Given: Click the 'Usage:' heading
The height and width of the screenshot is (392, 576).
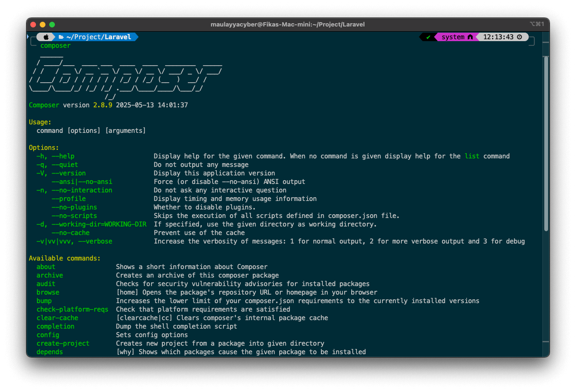Looking at the screenshot, I should click(40, 122).
